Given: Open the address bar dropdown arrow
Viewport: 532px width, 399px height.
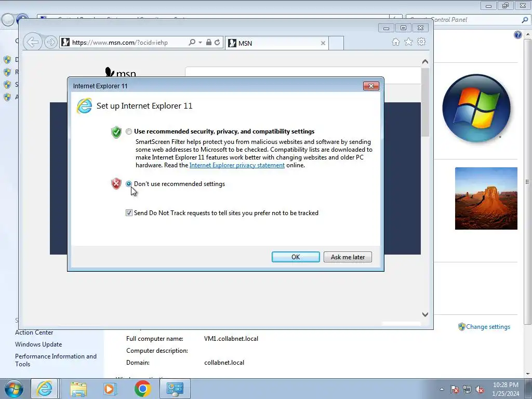Looking at the screenshot, I should tap(200, 43).
